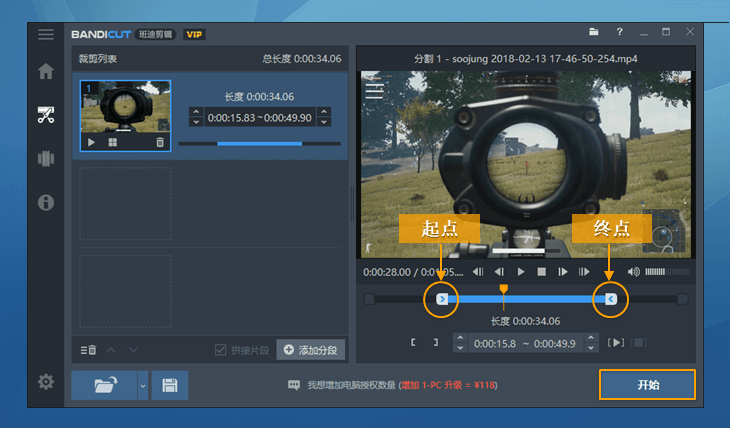Decrease segment start time in cut list

[196, 122]
